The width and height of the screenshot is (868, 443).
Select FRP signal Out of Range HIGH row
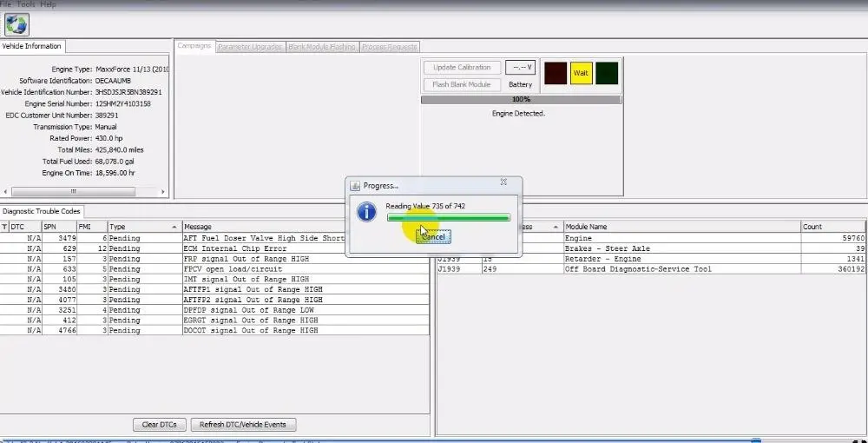[x=214, y=259]
